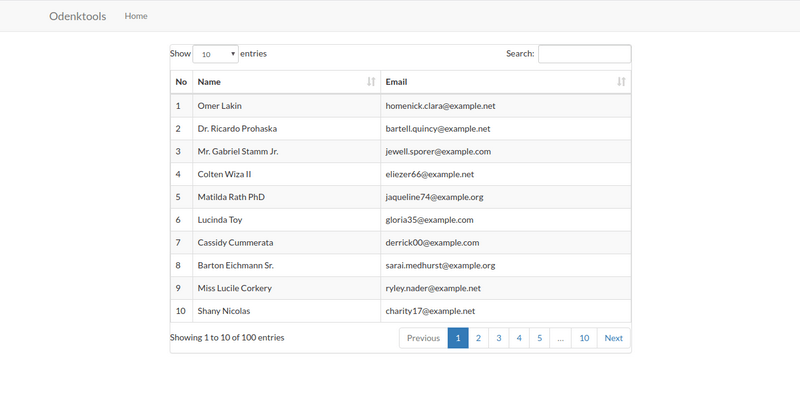This screenshot has height=393, width=800.
Task: Click the Email column header text
Action: coord(396,82)
